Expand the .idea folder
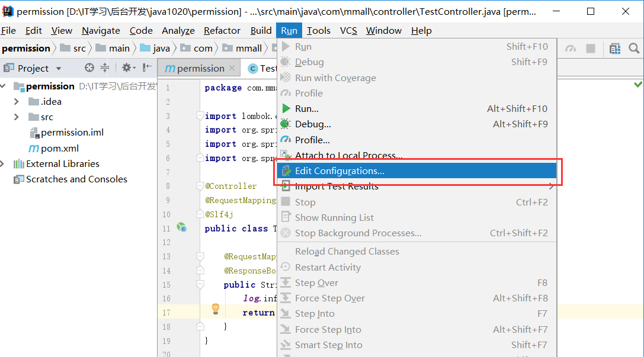The width and height of the screenshot is (644, 357). pyautogui.click(x=16, y=102)
